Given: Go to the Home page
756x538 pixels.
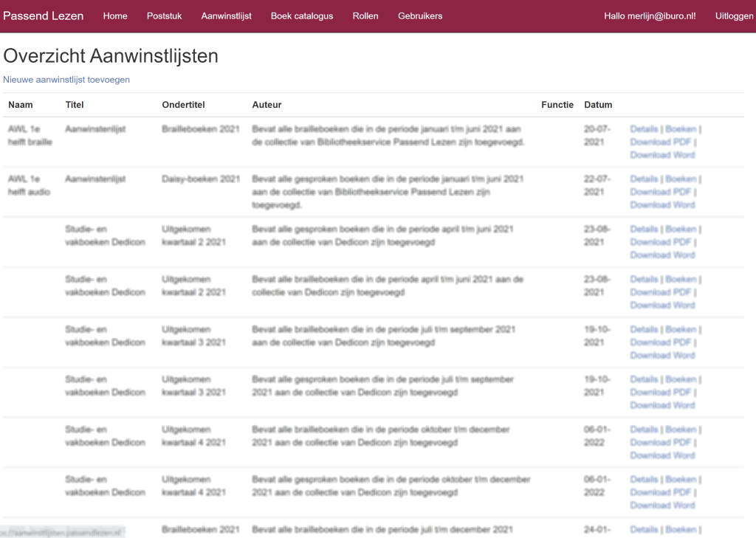Looking at the screenshot, I should (115, 15).
